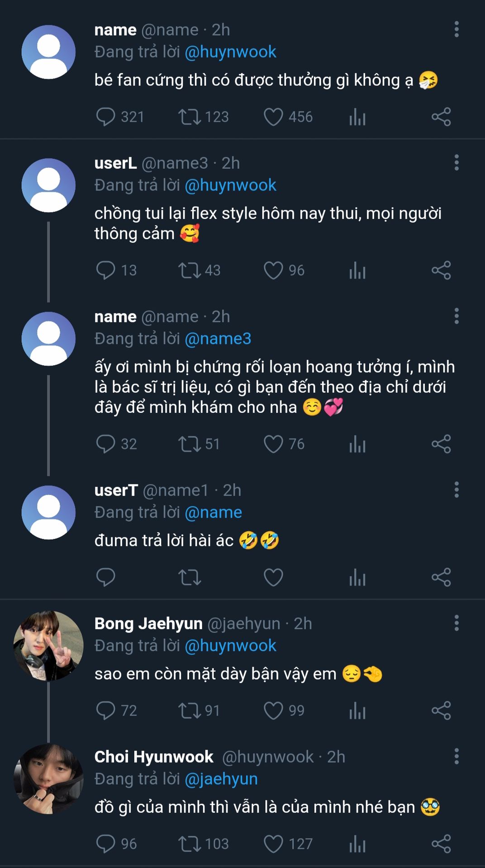View analytics for Bong Jaehyun's tweet
The image size is (485, 868).
[357, 711]
